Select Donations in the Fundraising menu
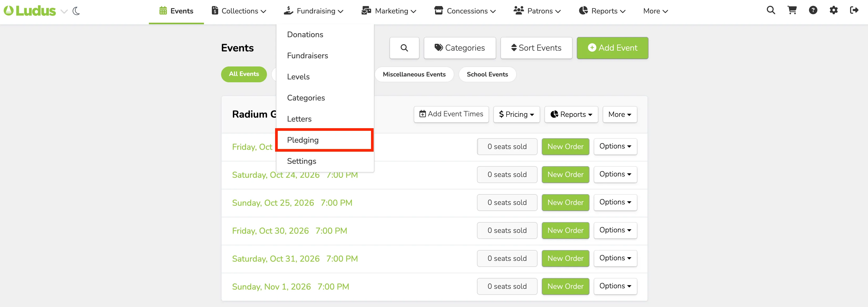Image resolution: width=868 pixels, height=307 pixels. click(325, 34)
